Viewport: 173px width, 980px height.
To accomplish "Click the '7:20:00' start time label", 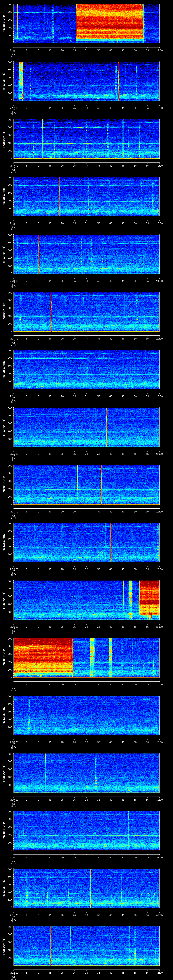I will click(14, 281).
